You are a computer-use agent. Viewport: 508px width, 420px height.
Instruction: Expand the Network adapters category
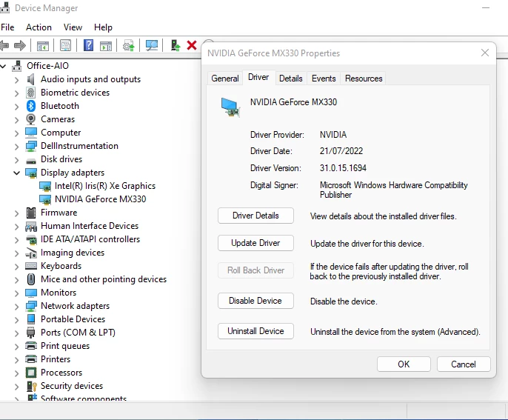tap(16, 306)
